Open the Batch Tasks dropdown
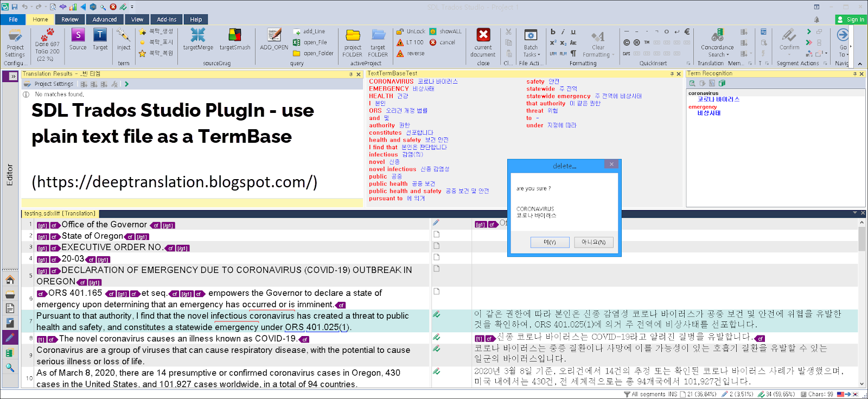868x399 pixels. (531, 43)
